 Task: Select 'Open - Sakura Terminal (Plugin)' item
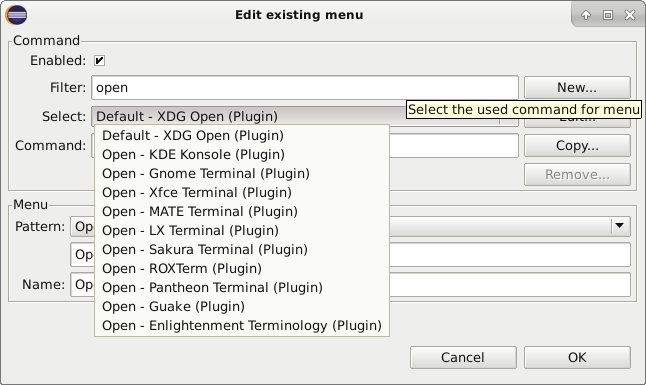coord(242,249)
